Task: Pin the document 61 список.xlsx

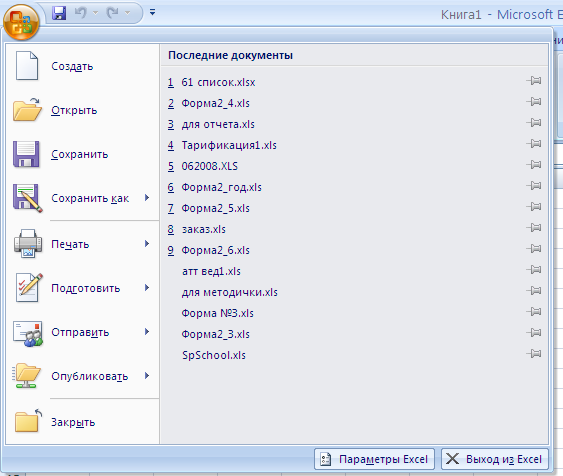Action: pyautogui.click(x=534, y=81)
